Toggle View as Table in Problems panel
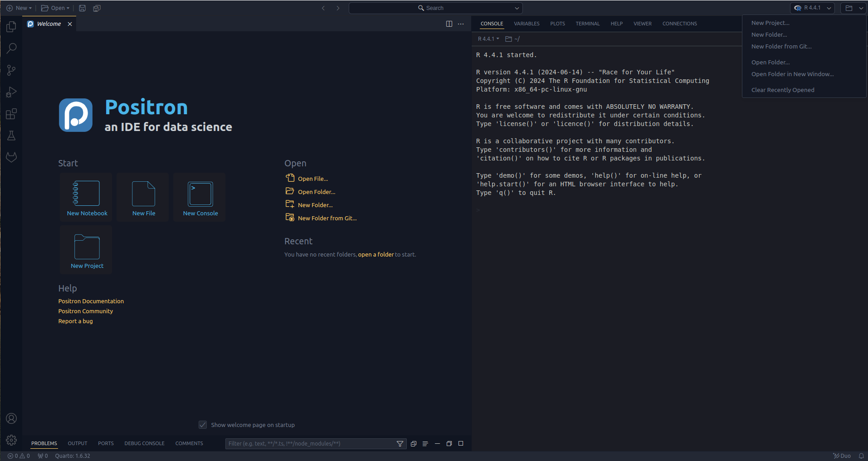The image size is (868, 461). (425, 444)
